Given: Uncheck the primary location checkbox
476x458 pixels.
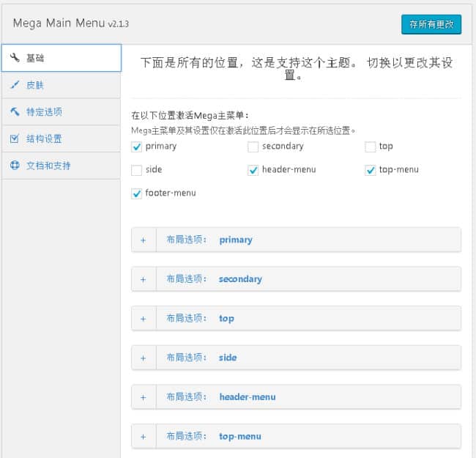Looking at the screenshot, I should coord(137,147).
